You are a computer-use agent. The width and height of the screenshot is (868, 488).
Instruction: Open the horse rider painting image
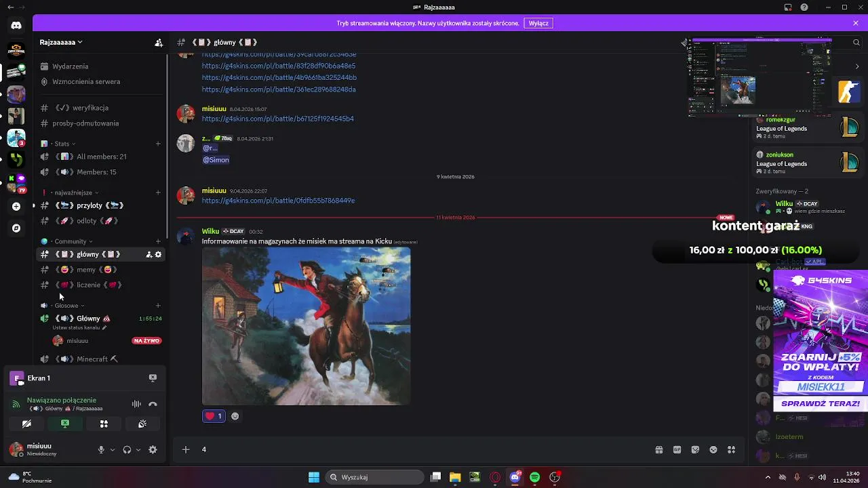306,326
